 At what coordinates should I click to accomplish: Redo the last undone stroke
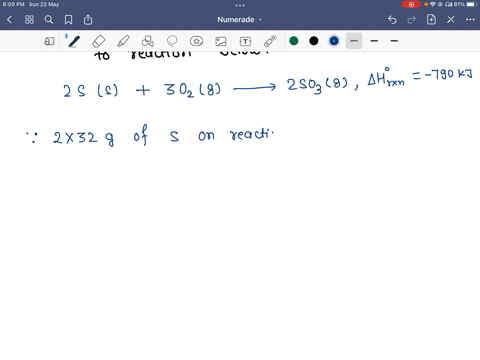click(412, 20)
